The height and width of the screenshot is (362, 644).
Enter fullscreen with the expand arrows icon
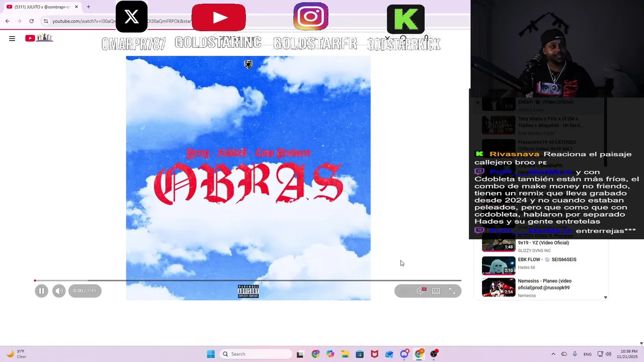pos(452,291)
